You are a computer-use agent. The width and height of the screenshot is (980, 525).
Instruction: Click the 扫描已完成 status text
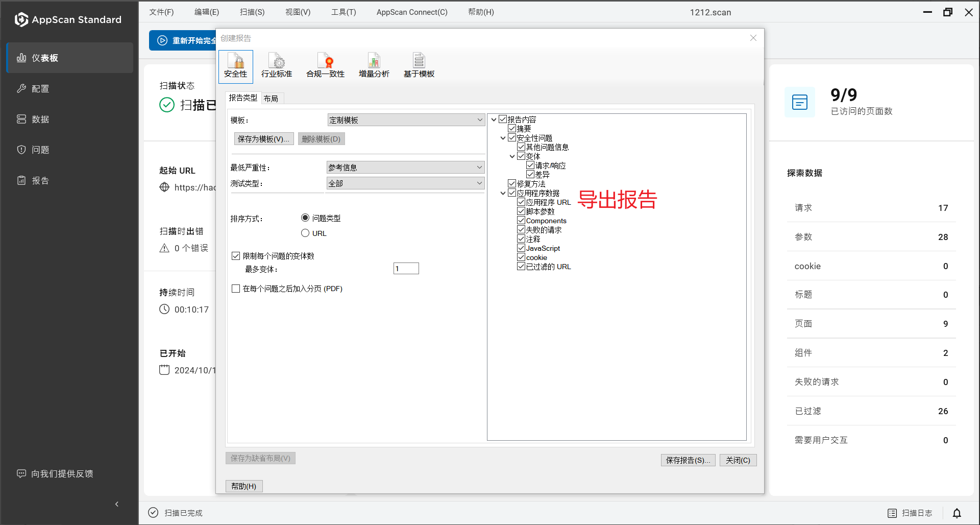(183, 513)
